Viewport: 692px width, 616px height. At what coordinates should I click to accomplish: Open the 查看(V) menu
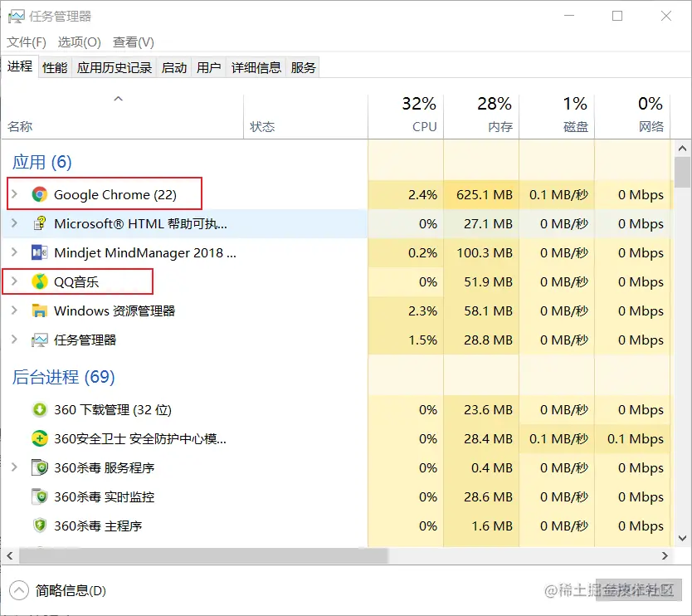tap(134, 42)
